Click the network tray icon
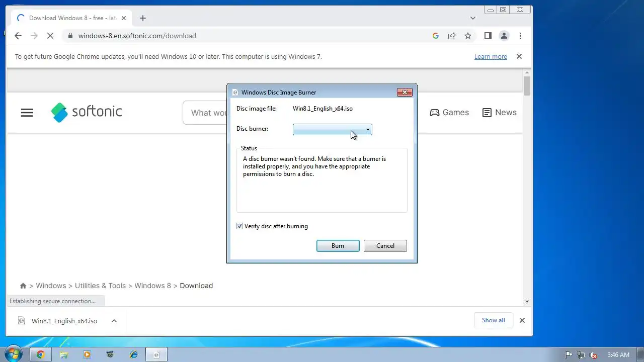 tap(581, 355)
